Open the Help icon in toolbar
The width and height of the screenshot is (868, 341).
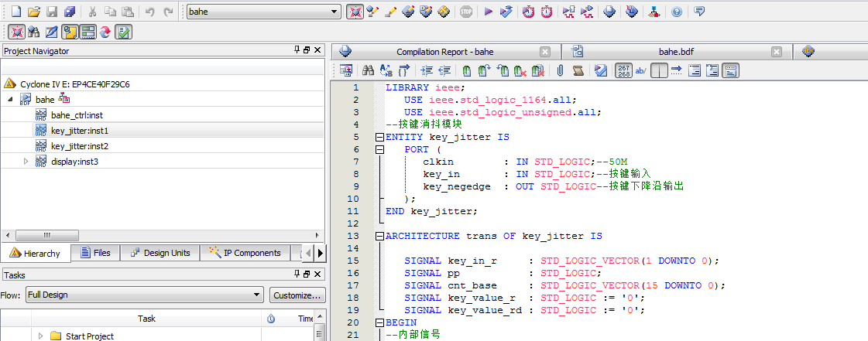677,12
